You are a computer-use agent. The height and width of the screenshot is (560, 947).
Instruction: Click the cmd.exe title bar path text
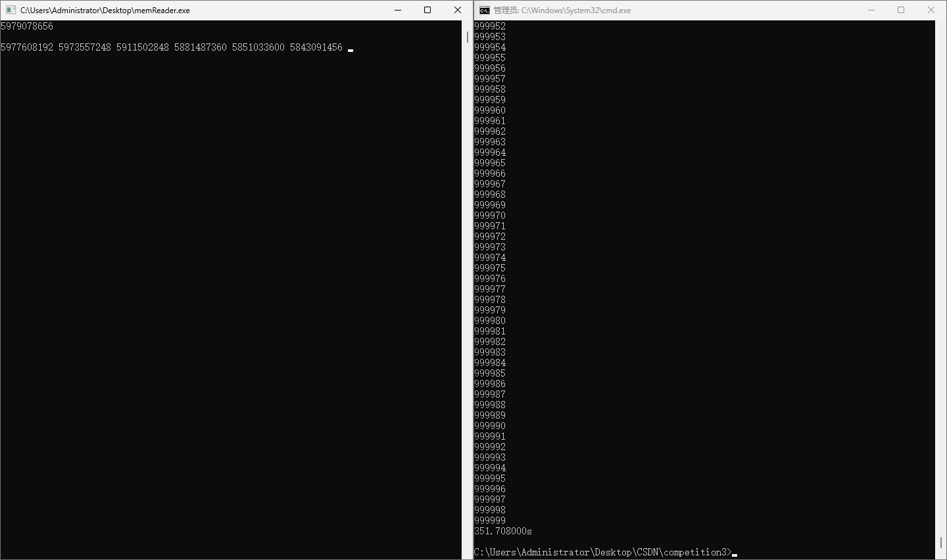(x=562, y=11)
